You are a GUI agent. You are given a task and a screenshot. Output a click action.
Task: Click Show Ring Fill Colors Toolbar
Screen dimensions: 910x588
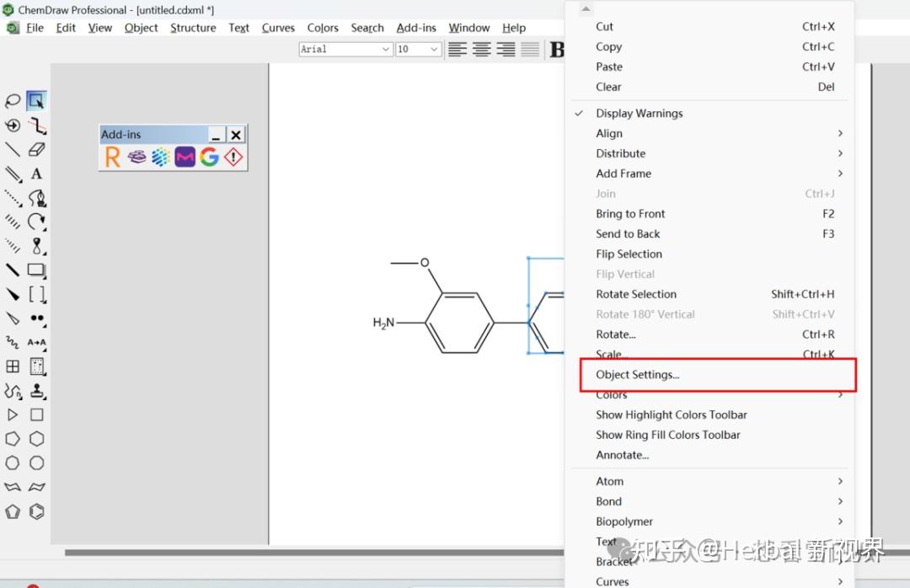tap(709, 435)
